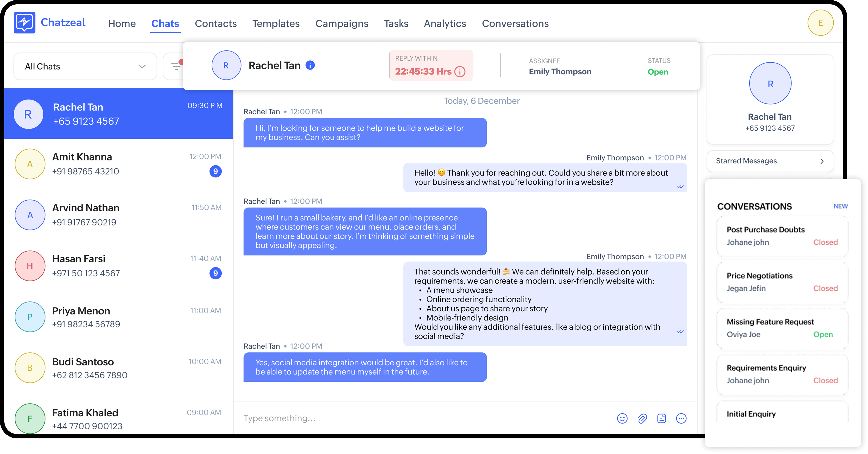Screen dimensions: 868x454
Task: Click the more options ellipsis icon
Action: tap(681, 418)
